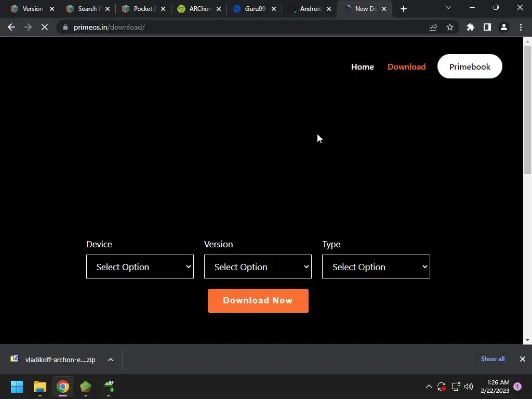Open the green frog taskbar icon
This screenshot has width=532, height=399.
click(109, 387)
